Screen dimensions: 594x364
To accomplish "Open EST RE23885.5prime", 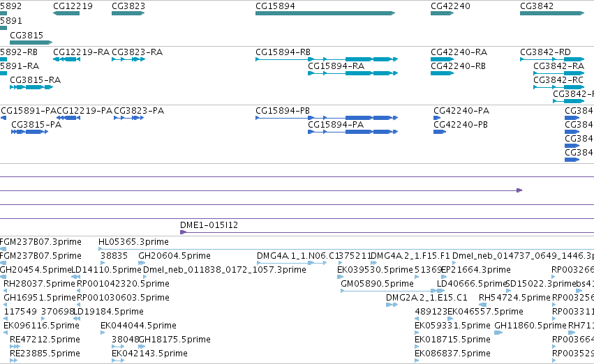I will pos(45,354).
